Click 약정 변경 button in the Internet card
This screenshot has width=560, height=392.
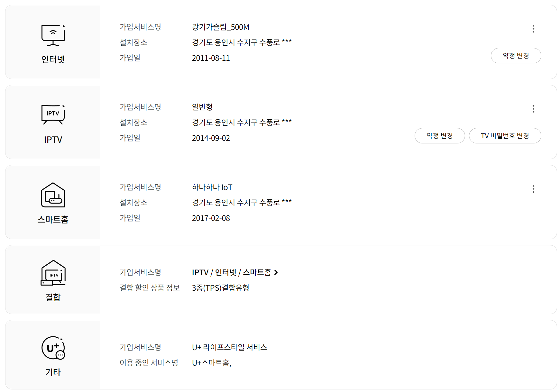[516, 56]
